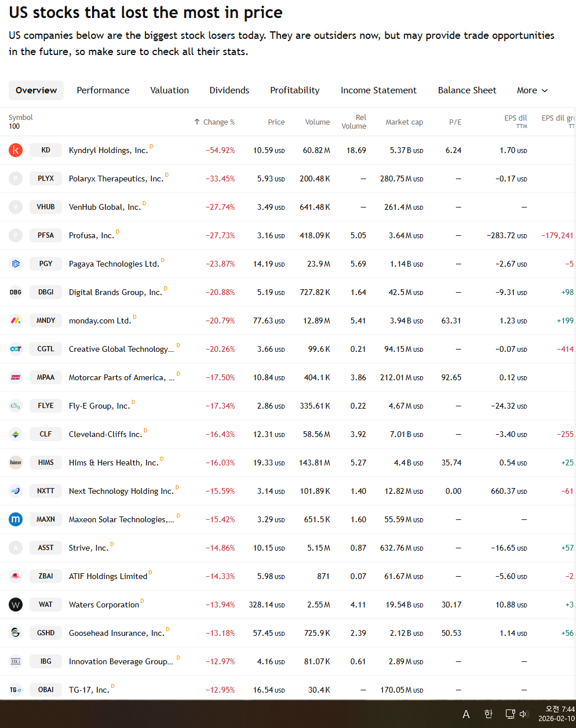576x728 pixels.
Task: Open the Pagaya Technologies logo icon
Action: 16,264
